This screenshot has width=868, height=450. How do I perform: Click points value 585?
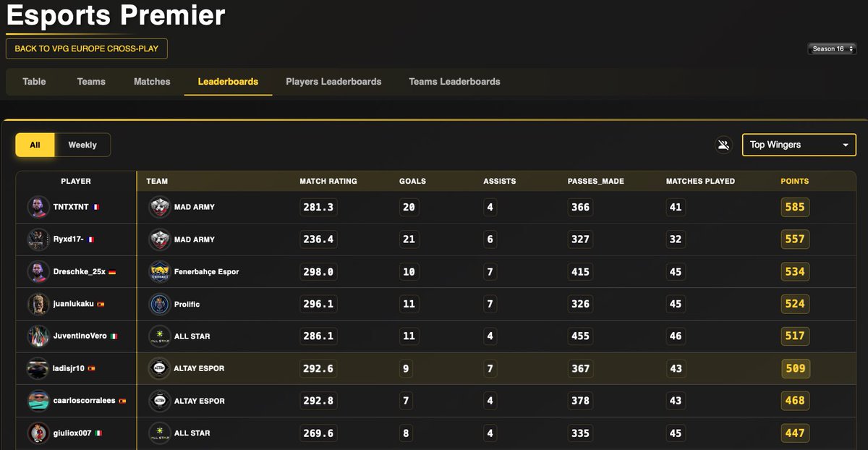(795, 207)
